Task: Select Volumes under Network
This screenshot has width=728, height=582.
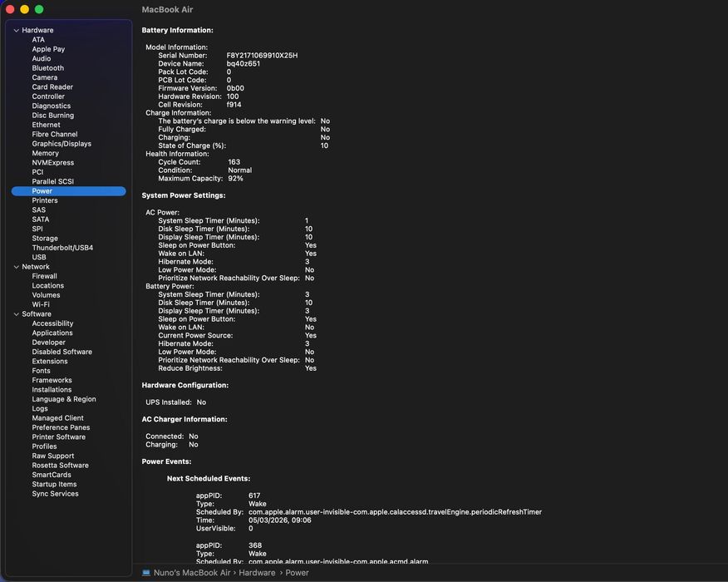Action: click(x=46, y=295)
